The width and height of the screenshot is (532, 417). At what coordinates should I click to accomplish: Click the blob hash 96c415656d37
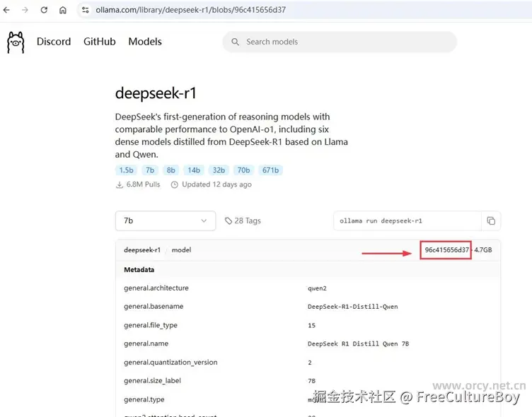click(447, 250)
